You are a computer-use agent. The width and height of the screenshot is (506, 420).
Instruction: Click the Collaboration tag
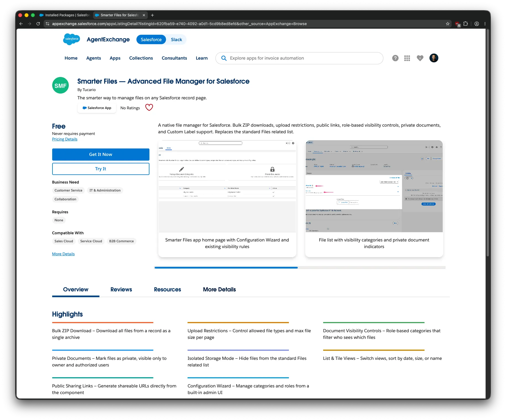(65, 199)
